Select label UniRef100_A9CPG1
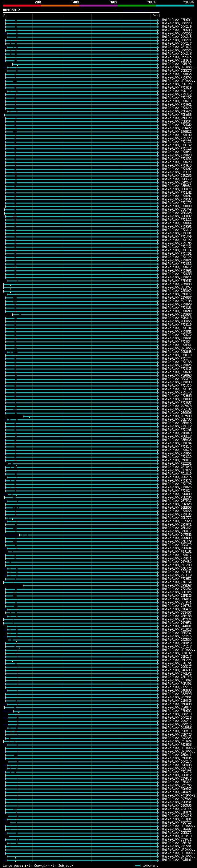The image size is (197, 868). (177, 802)
